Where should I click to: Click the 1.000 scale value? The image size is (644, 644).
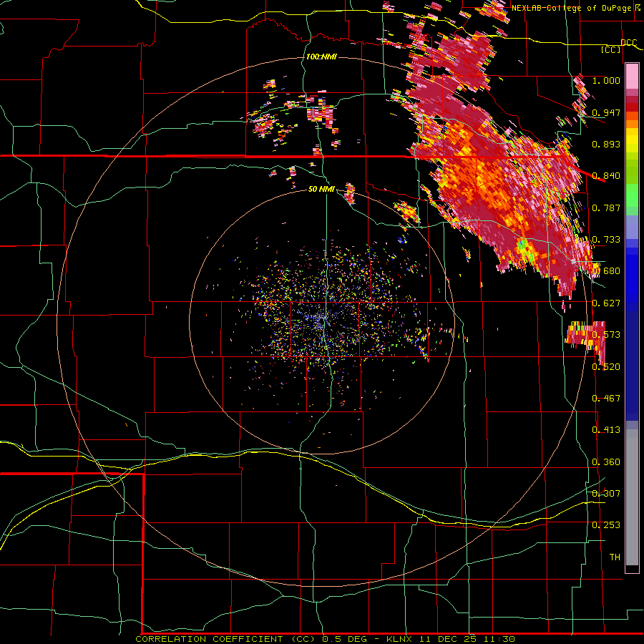tap(606, 80)
